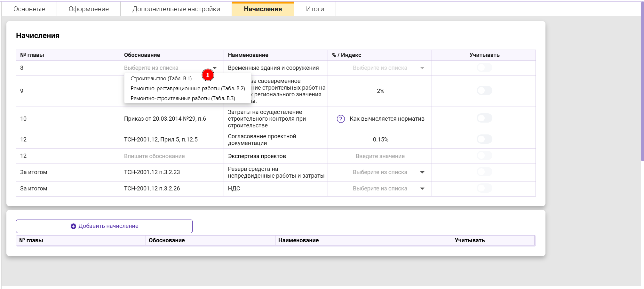
Task: Toggle Учитывать switch for chapter 9 row
Action: (484, 91)
